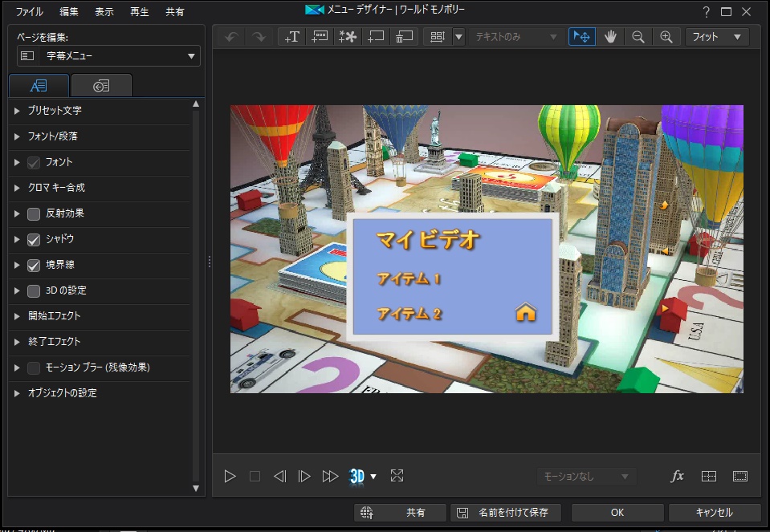Click the add-object icon left of align
Viewport: 770px width, 532px height.
[x=404, y=37]
